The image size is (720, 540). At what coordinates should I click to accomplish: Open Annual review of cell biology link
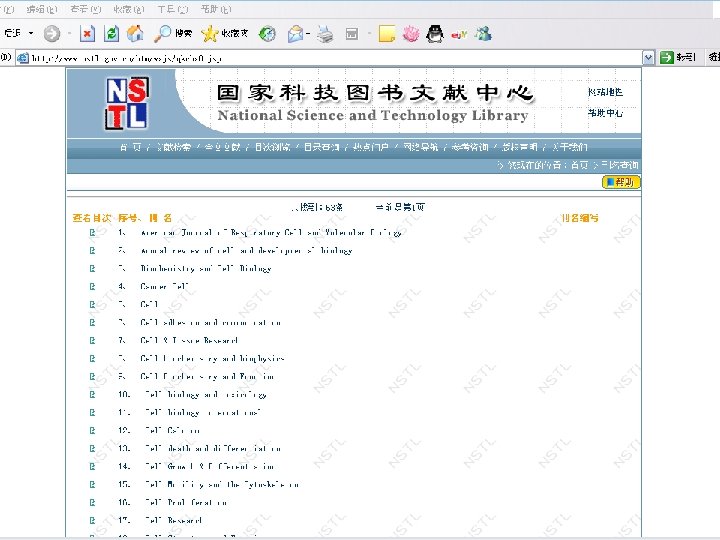(x=246, y=251)
